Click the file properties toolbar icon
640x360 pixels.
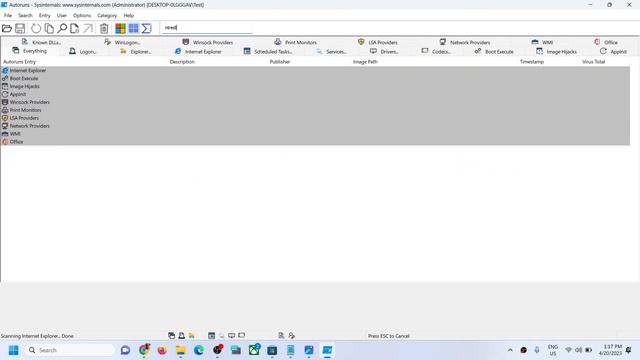74,28
